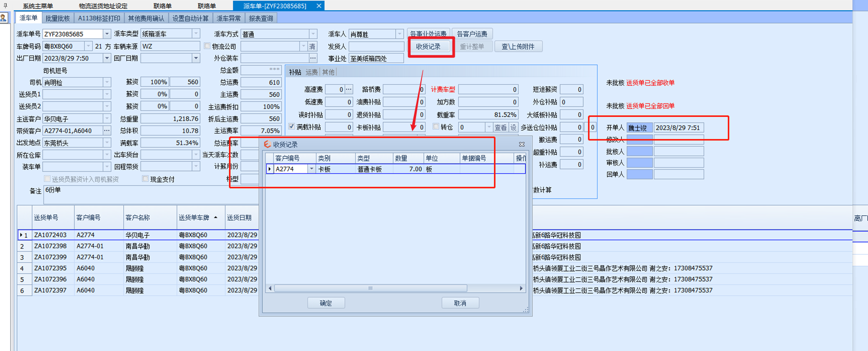Switch to the 运费 sub-tab
This screenshot has width=868, height=351.
(x=312, y=72)
